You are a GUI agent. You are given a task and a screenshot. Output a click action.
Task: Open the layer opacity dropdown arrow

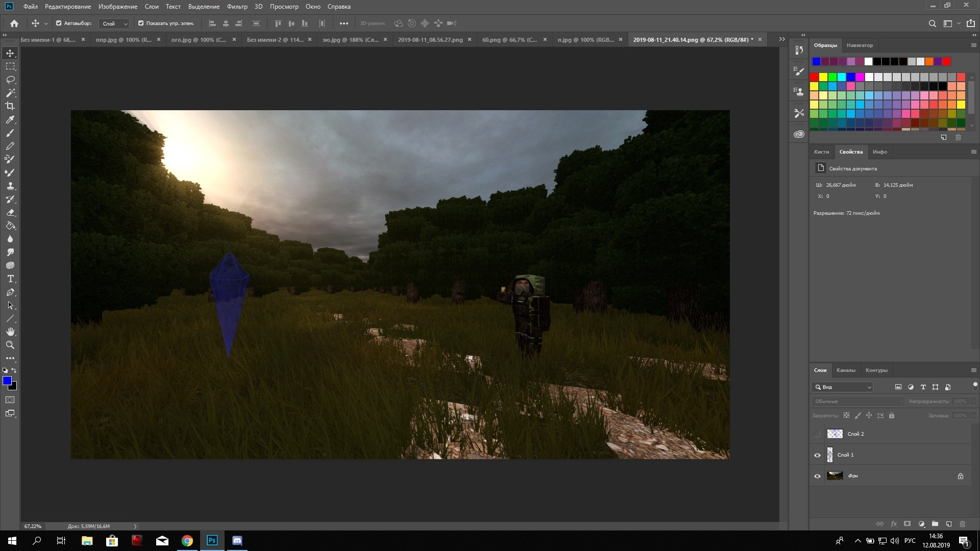(973, 402)
